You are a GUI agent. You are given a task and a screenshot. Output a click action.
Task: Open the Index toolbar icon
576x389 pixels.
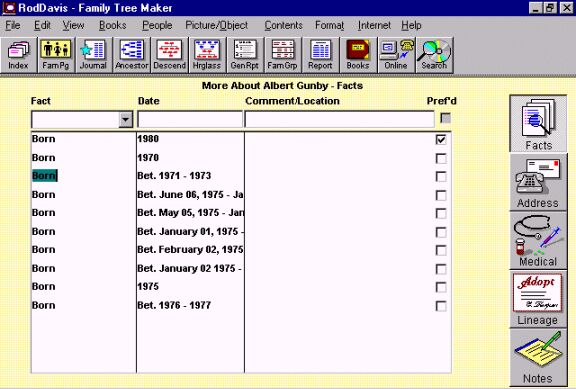pos(18,55)
